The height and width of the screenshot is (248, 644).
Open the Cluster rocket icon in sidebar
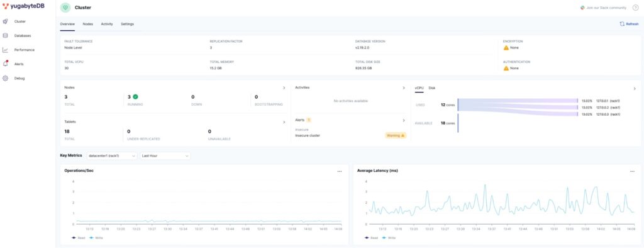pyautogui.click(x=5, y=21)
